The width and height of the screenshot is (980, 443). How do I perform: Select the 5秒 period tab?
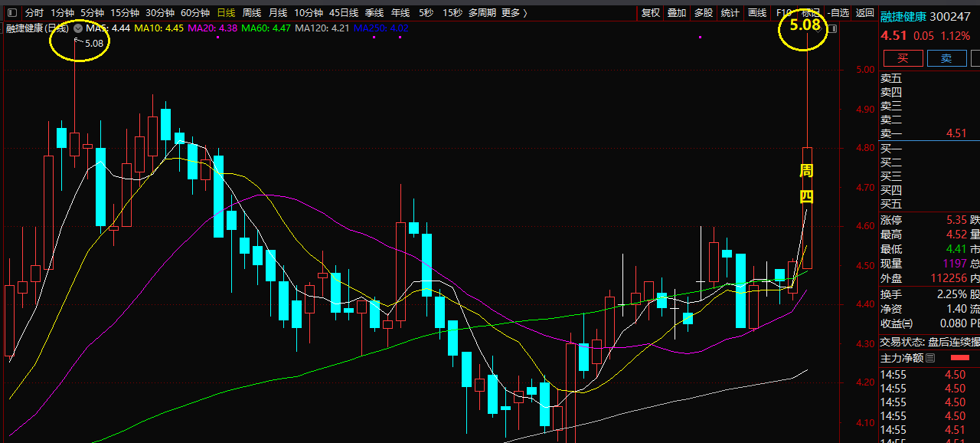426,13
